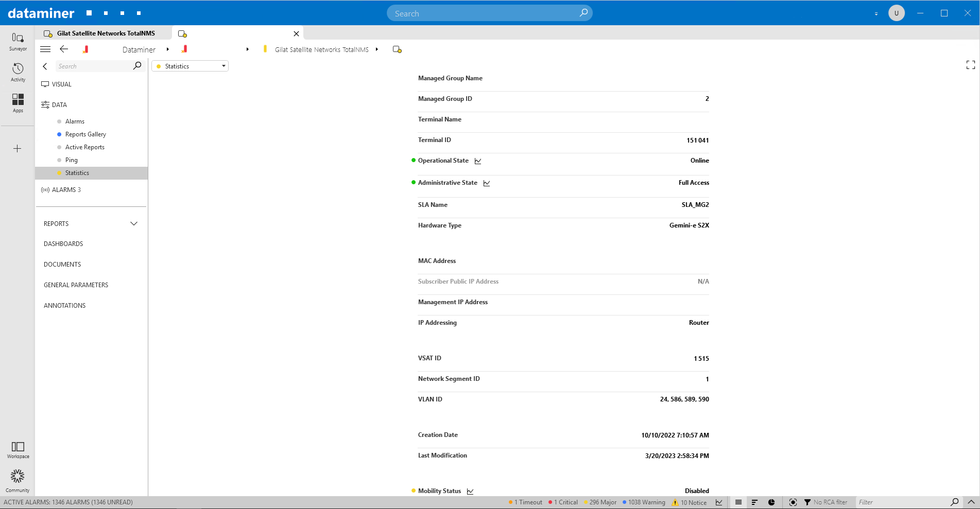Toggle the No RCA filter funnel
The image size is (980, 509).
click(x=807, y=502)
